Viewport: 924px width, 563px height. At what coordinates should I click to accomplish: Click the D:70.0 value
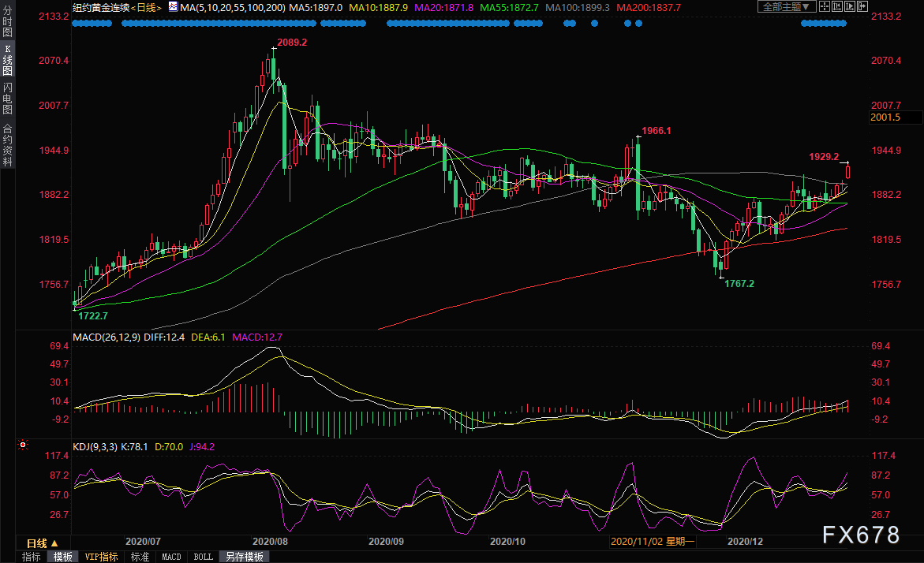[169, 447]
